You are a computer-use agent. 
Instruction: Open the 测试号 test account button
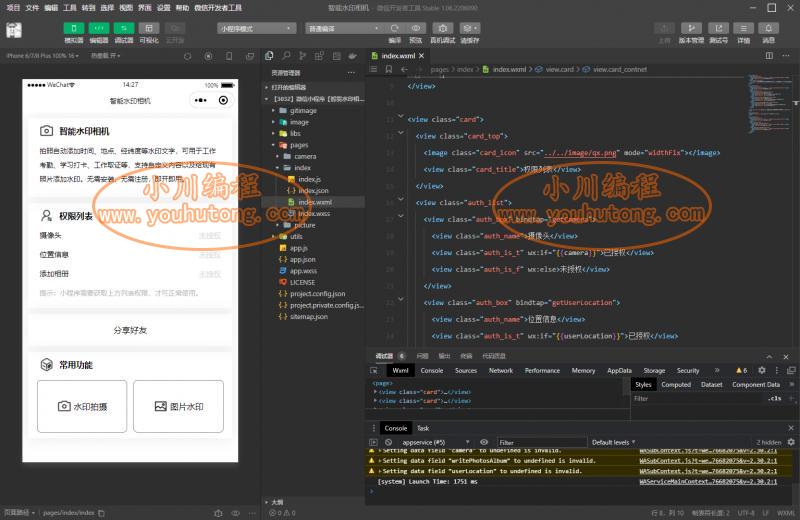coord(718,28)
